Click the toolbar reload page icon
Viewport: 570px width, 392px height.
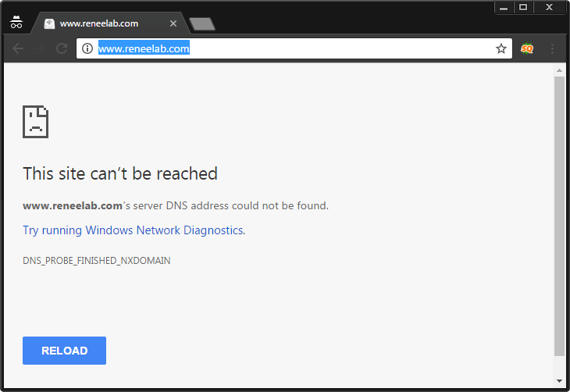click(x=62, y=48)
